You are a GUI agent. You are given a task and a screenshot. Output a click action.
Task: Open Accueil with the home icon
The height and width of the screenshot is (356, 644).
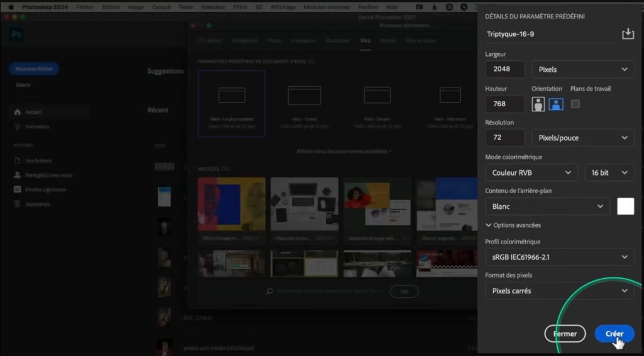(18, 112)
